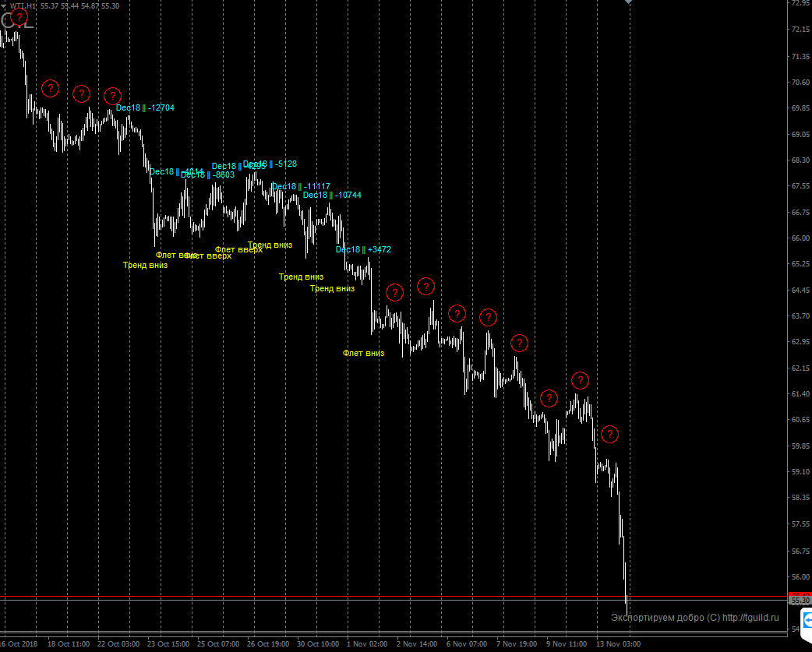Select the Dec18 || -10744 label

coord(332,195)
